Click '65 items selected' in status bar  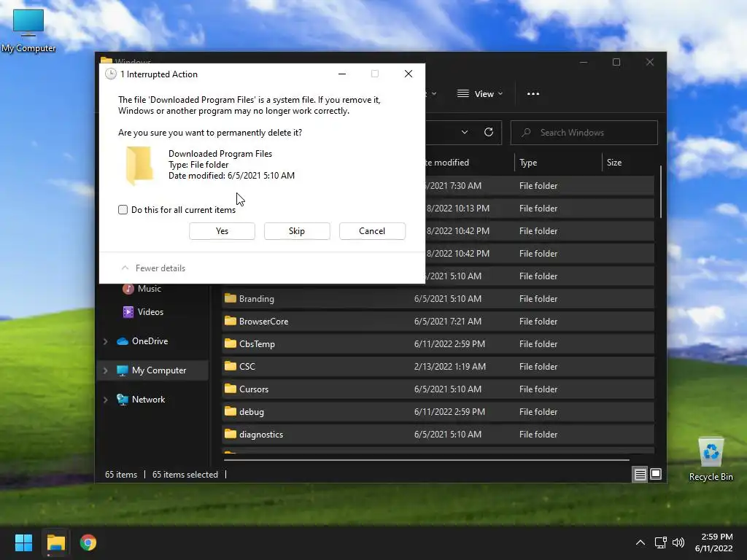[185, 475]
